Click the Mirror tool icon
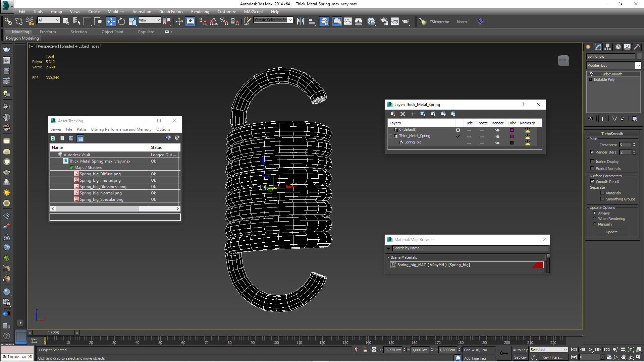 (x=301, y=22)
